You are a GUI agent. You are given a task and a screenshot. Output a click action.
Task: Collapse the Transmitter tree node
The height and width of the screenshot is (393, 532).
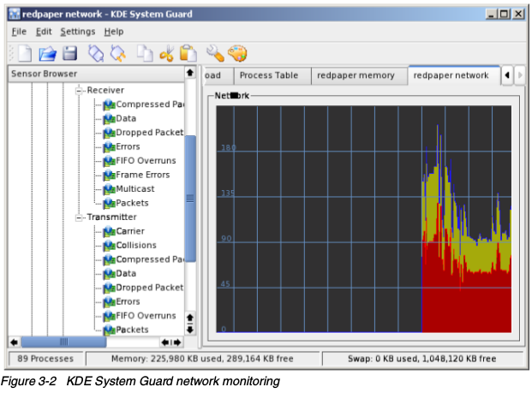pyautogui.click(x=80, y=217)
